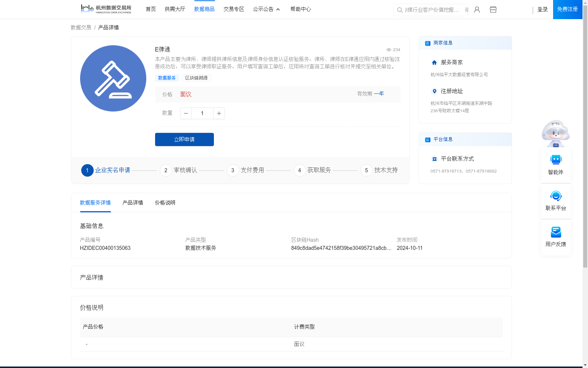Click the 免费注册 button
This screenshot has height=368, width=588.
567,9
